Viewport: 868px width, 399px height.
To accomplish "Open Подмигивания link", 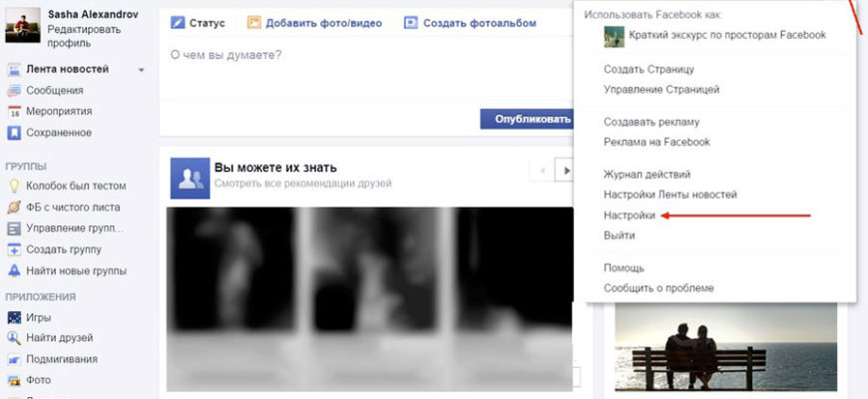I will tap(62, 359).
